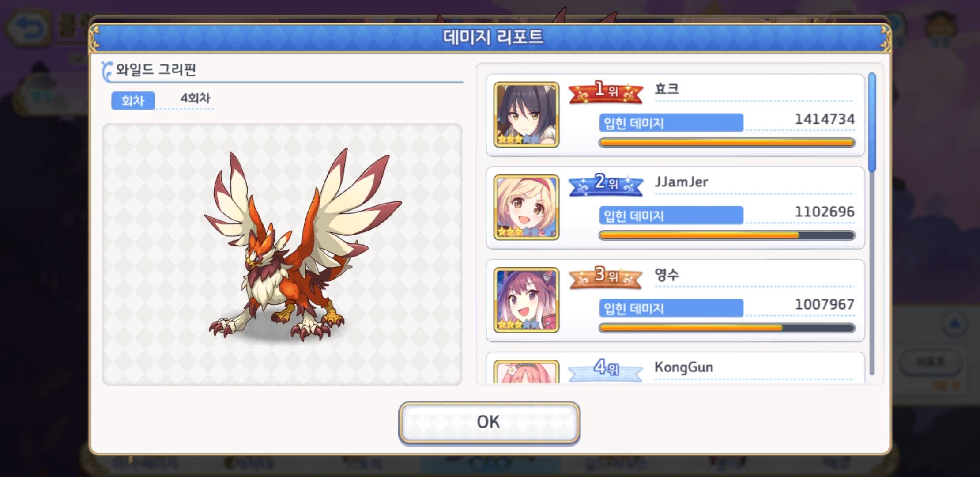Screen dimensions: 980x477
Task: Select first-place player 효크's character portrait
Action: 526,115
